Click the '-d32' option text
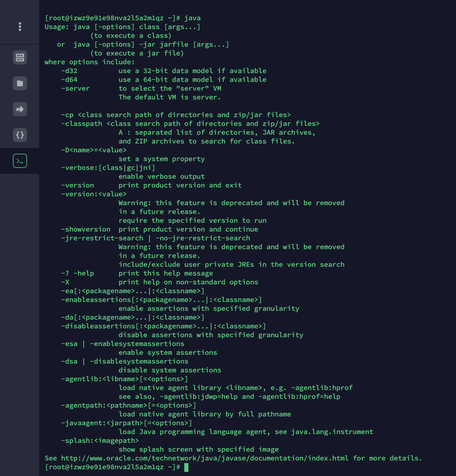This screenshot has height=476, width=456. 69,71
